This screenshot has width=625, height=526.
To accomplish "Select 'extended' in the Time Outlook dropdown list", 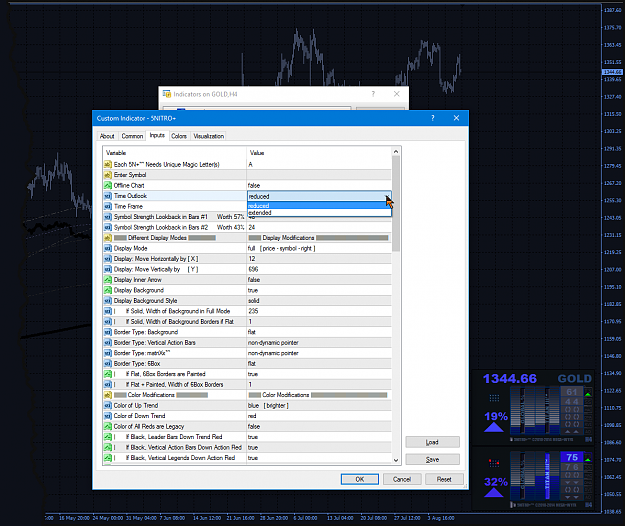I will (319, 213).
